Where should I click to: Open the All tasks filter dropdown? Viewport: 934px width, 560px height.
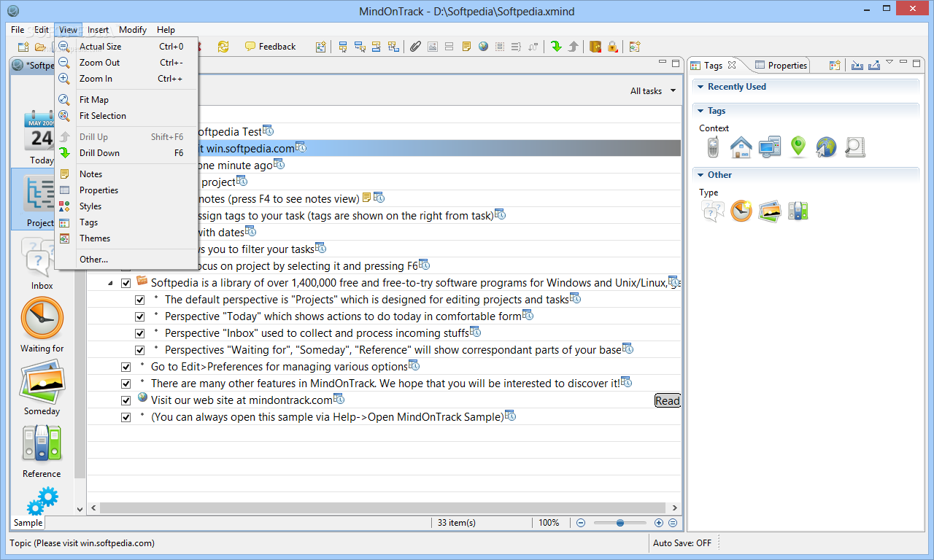point(653,91)
